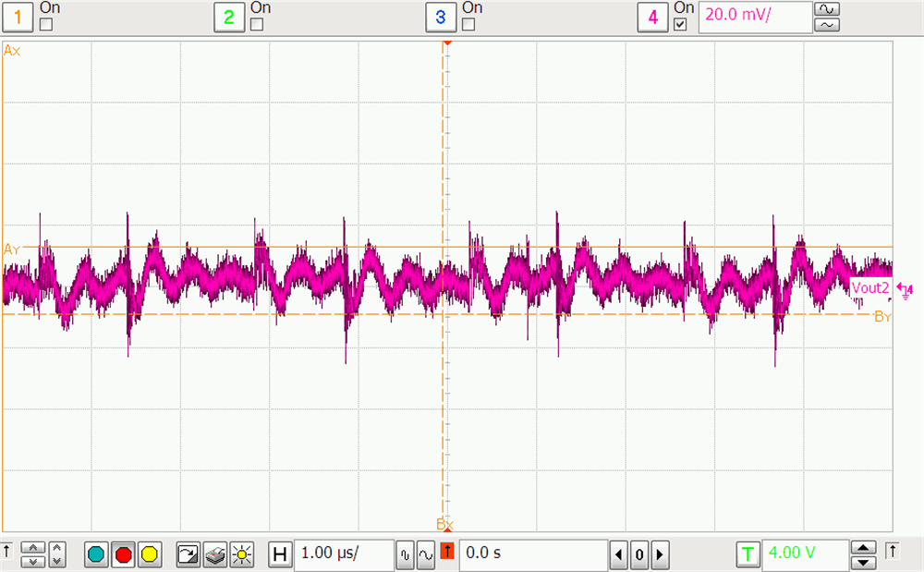Open horizontal settings via the H icon
This screenshot has width=924, height=572.
pos(280,554)
